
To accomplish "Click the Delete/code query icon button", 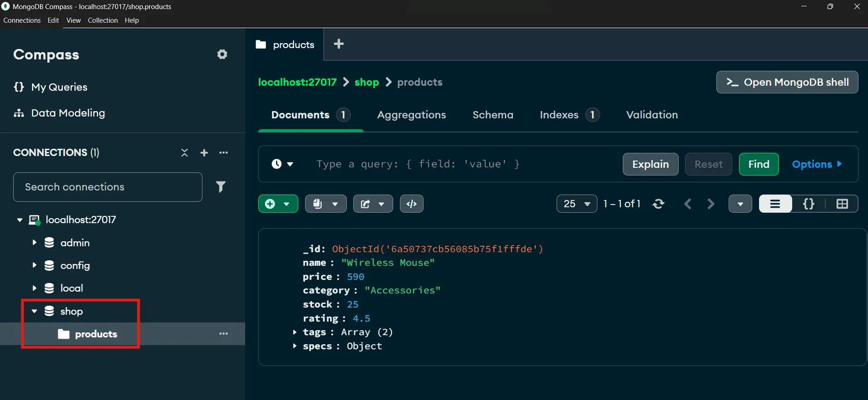I will point(412,204).
